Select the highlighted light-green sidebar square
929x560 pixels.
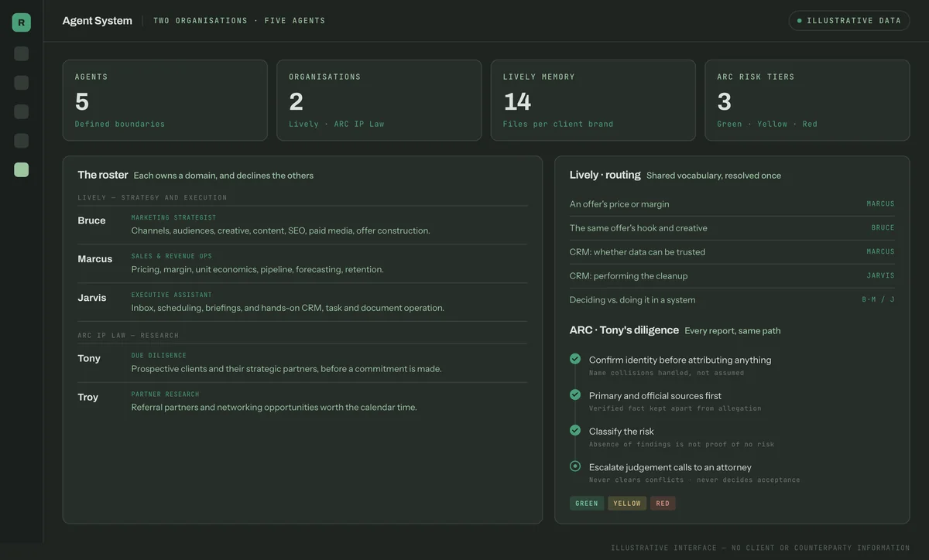(x=22, y=169)
